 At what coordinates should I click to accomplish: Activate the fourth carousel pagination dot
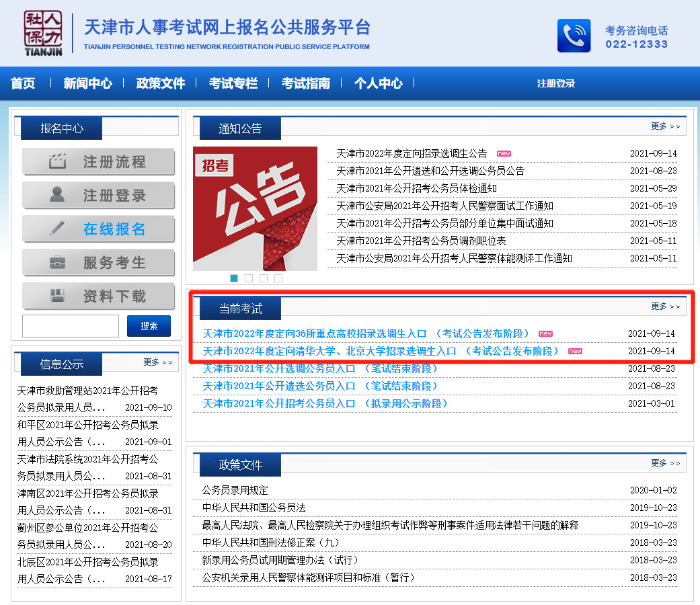coord(278,278)
